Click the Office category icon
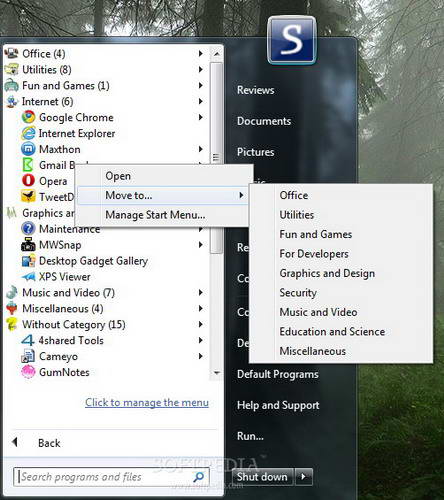 tap(12, 54)
